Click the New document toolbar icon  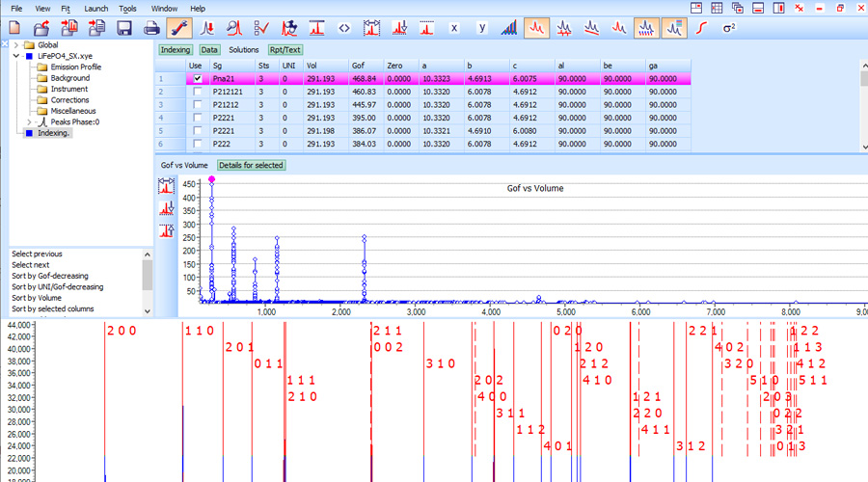14,28
